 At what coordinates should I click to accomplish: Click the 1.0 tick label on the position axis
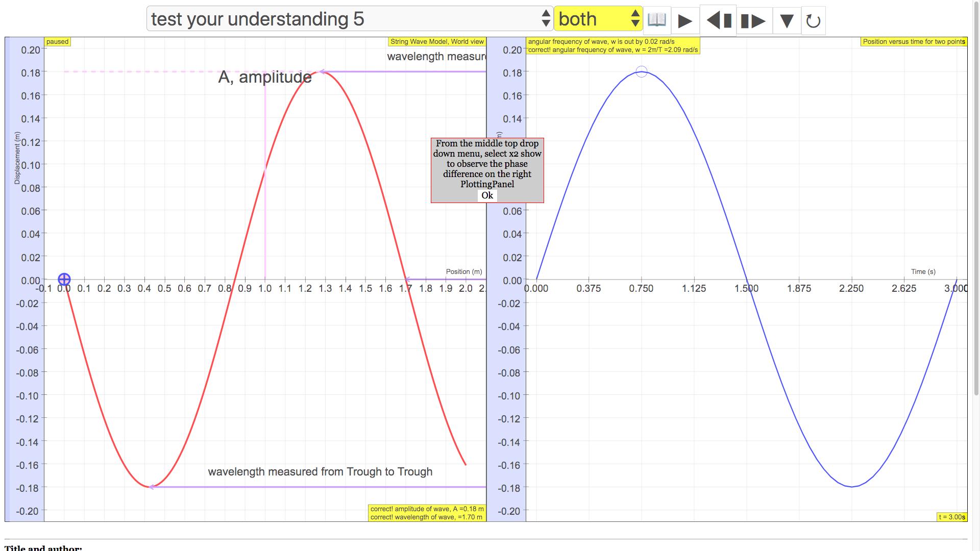(265, 288)
